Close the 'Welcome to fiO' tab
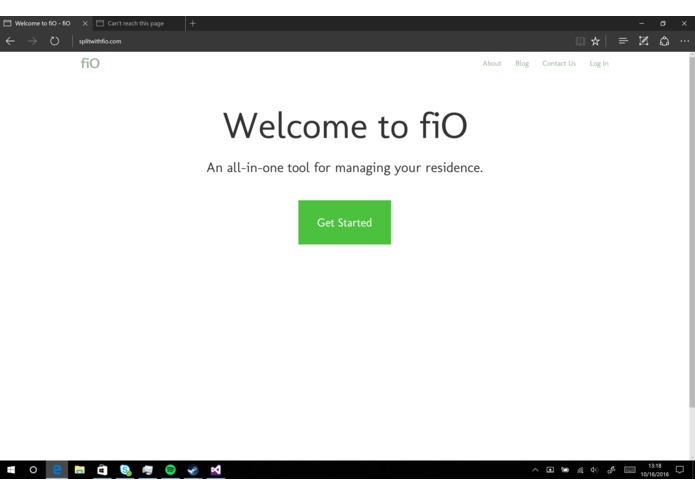Viewport: 695px width, 494px height. 85,23
